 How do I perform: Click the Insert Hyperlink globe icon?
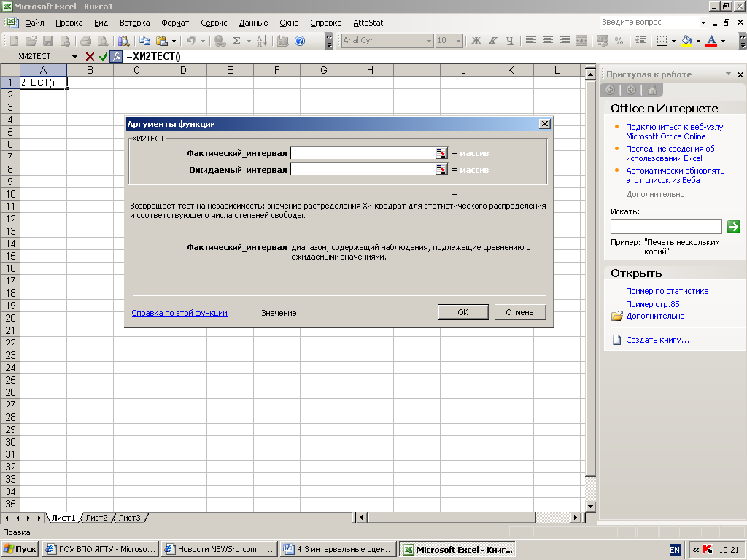[220, 41]
